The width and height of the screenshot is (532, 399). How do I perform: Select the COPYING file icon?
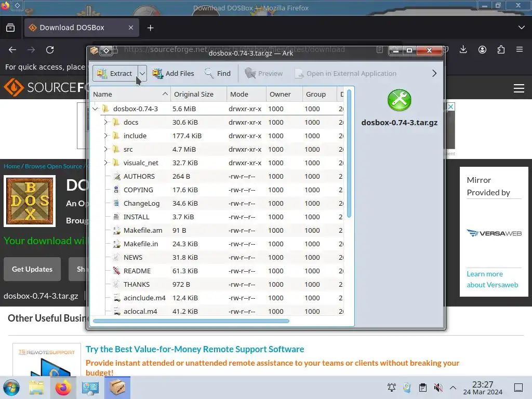tap(117, 190)
